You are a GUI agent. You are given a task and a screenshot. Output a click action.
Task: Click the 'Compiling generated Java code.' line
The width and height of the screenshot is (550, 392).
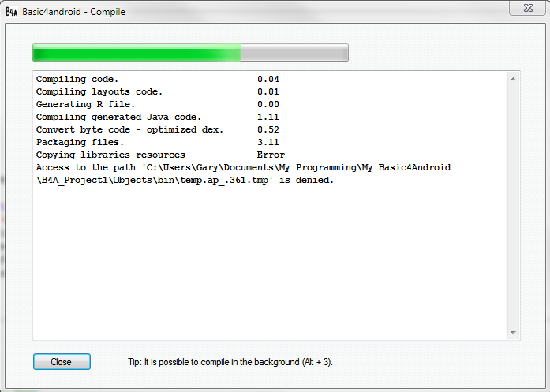coord(118,117)
